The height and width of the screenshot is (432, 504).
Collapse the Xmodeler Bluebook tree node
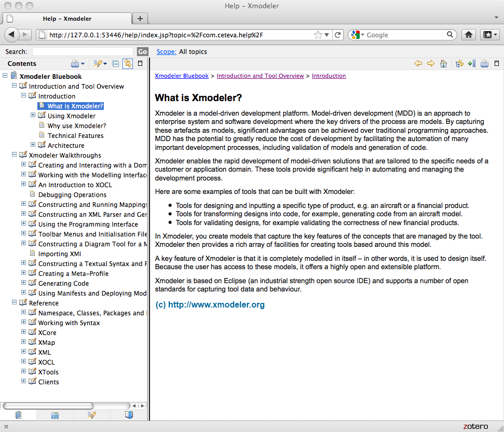pyautogui.click(x=5, y=76)
